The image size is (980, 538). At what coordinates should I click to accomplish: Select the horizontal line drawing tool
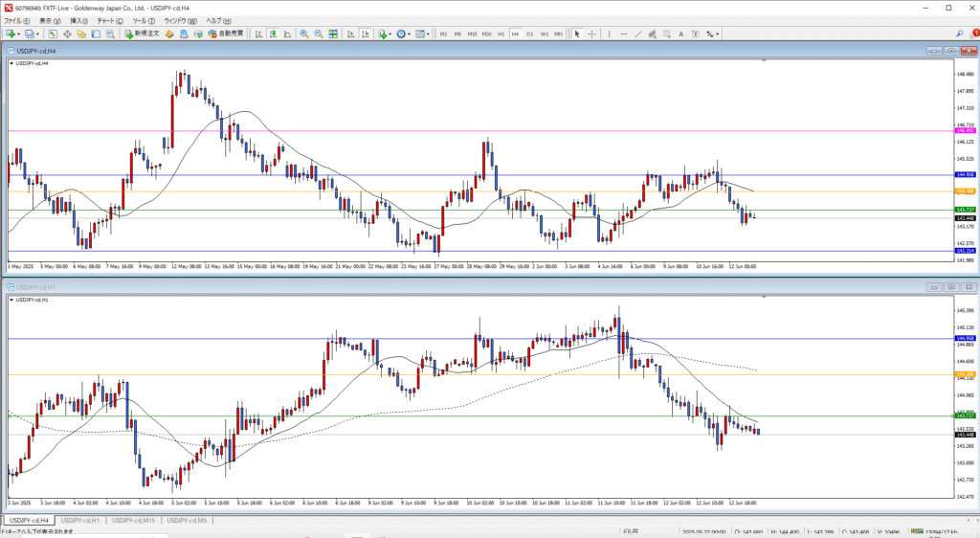point(624,34)
